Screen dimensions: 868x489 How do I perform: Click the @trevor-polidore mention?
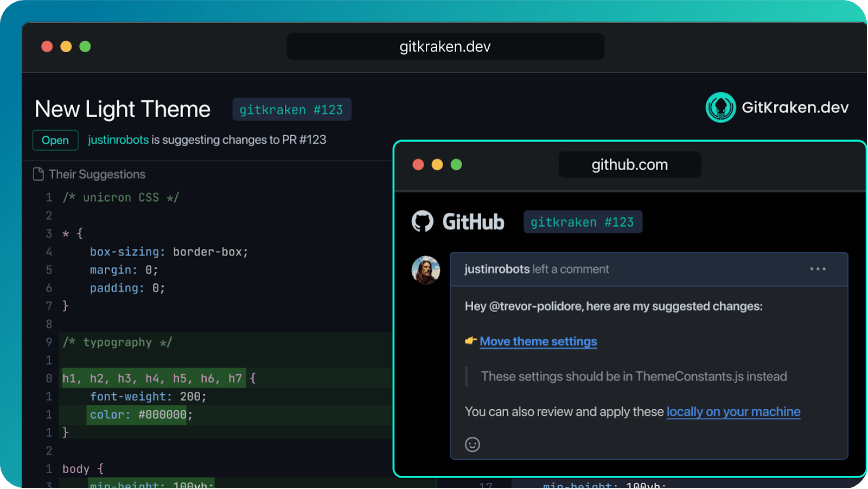[536, 307]
